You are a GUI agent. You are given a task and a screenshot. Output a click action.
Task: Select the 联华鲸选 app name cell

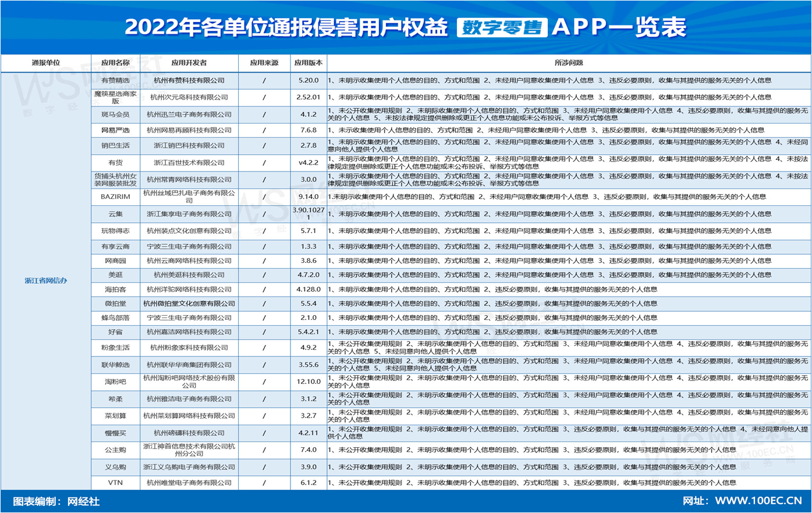pos(115,365)
